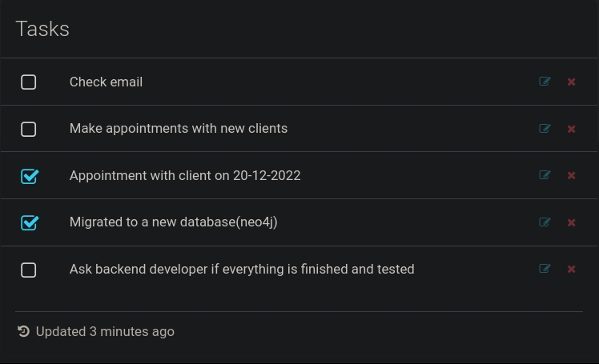Screen dimensions: 599x364
Task: Click the Ask backend developer task text
Action: pyautogui.click(x=241, y=269)
